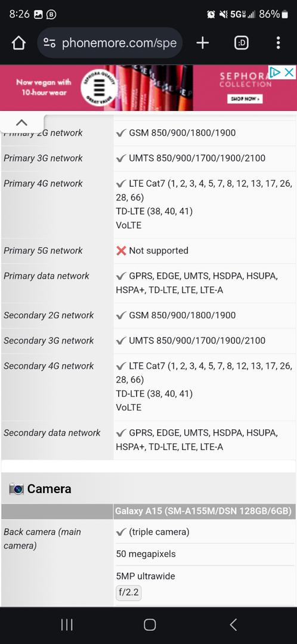This screenshot has width=297, height=644.
Task: Open the browser three-dot menu
Action: point(278,43)
